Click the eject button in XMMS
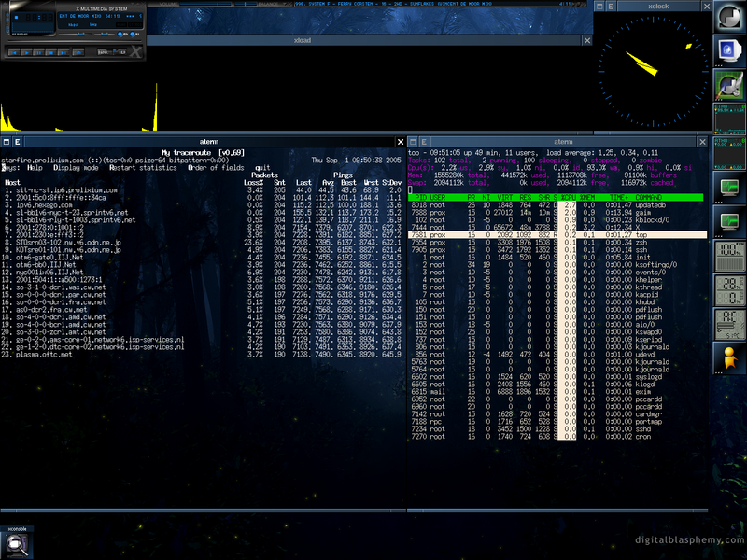The height and width of the screenshot is (560, 747). click(78, 52)
